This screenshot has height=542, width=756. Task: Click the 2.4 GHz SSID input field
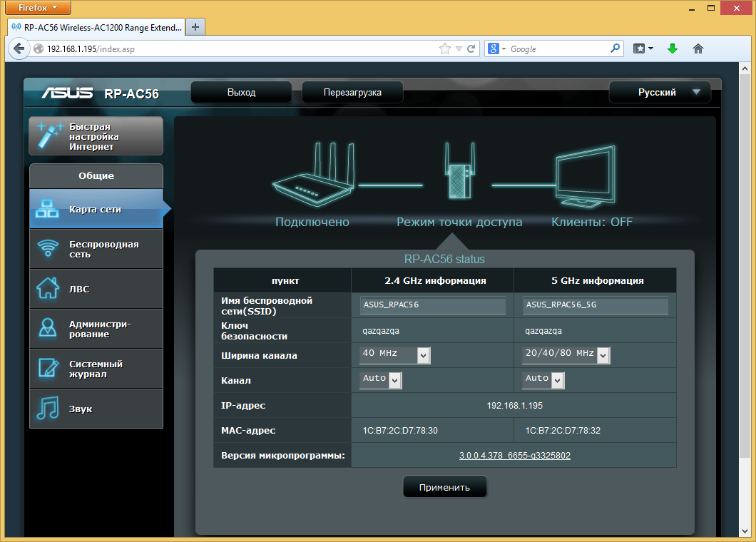tap(432, 305)
